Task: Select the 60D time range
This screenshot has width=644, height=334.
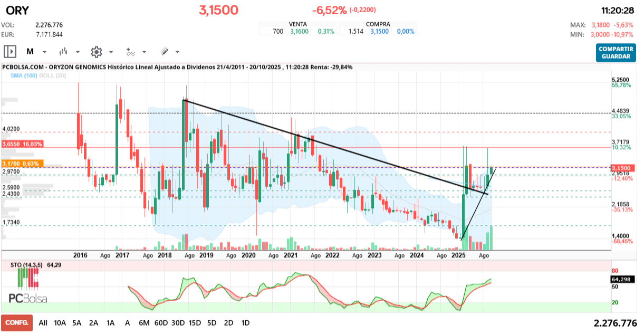Action: pos(161,322)
